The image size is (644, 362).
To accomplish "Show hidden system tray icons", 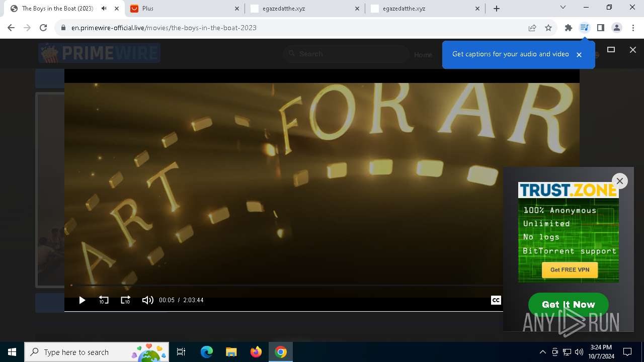I will pos(542,352).
